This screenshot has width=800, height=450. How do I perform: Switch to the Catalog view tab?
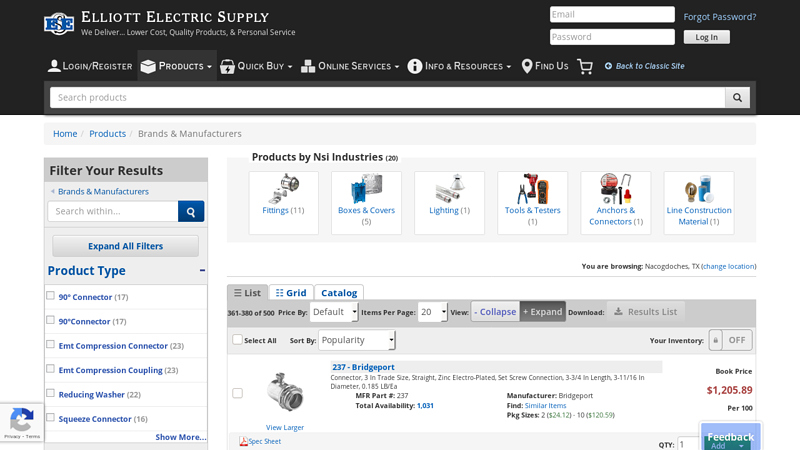339,293
